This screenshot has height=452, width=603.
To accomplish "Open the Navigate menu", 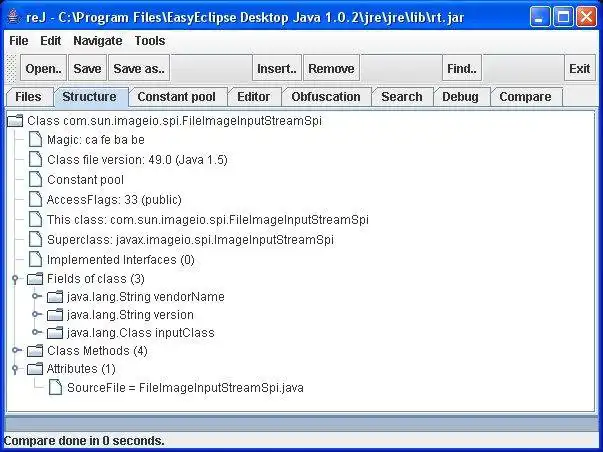I will tap(98, 40).
